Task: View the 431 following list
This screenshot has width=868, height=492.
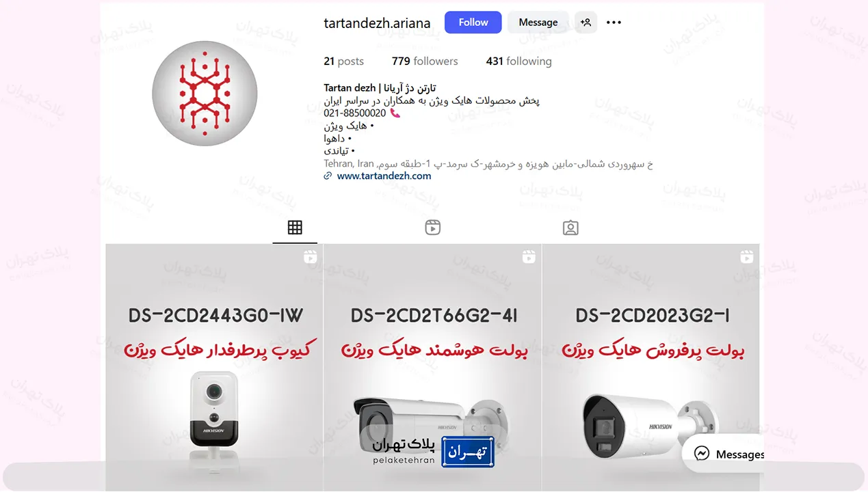Action: point(518,61)
